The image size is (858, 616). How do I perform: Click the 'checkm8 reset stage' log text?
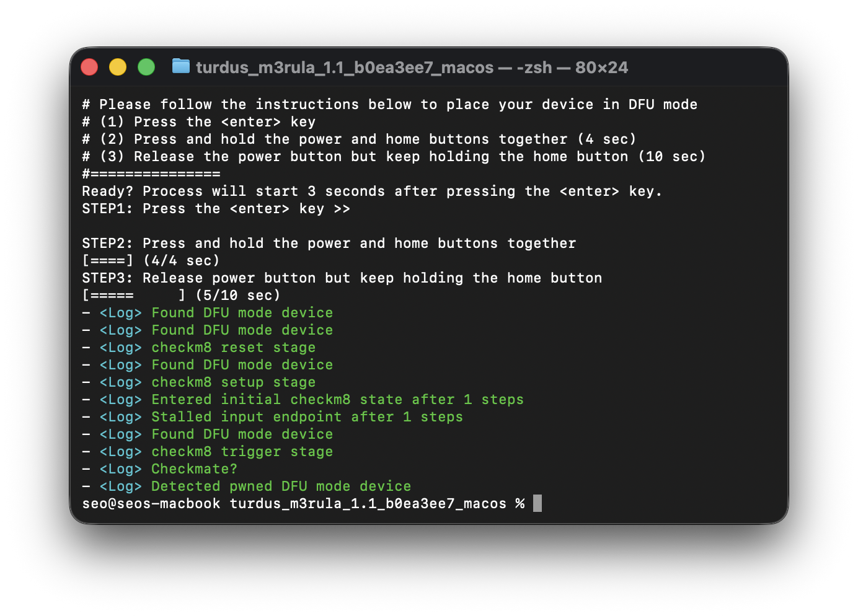click(233, 348)
